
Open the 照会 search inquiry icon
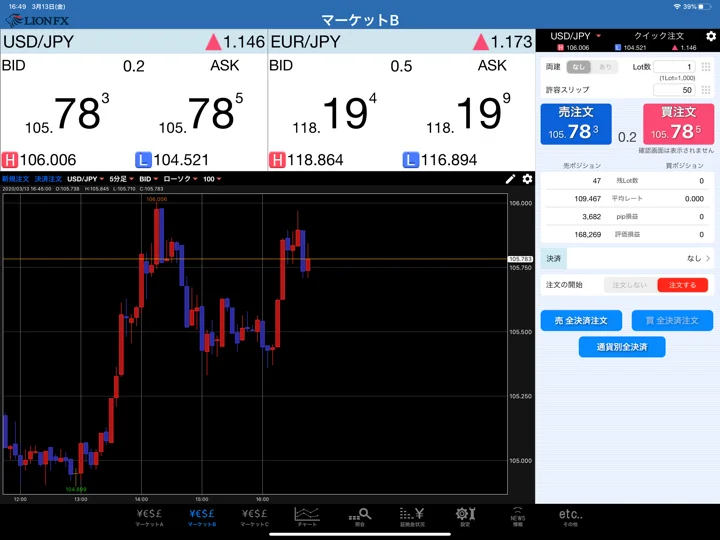[360, 517]
